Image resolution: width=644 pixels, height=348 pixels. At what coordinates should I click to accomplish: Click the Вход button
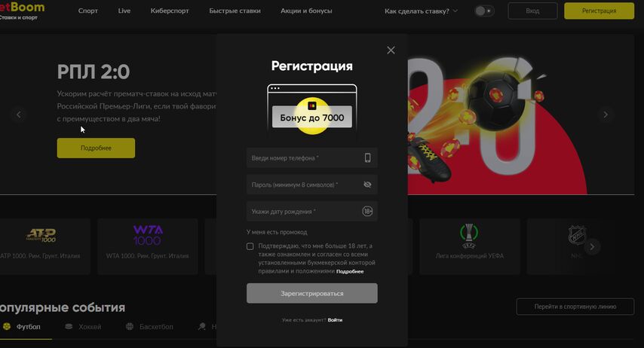532,11
